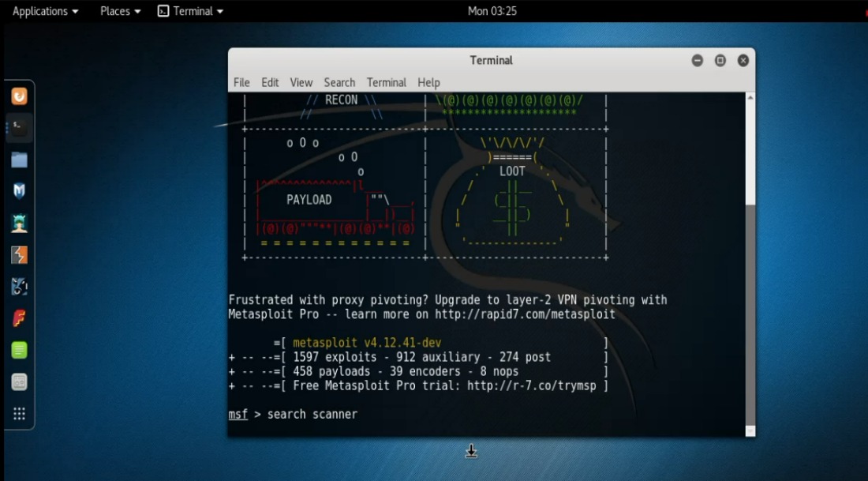The image size is (868, 481).
Task: Launch Metasploit Framework from the dock
Action: tap(20, 191)
